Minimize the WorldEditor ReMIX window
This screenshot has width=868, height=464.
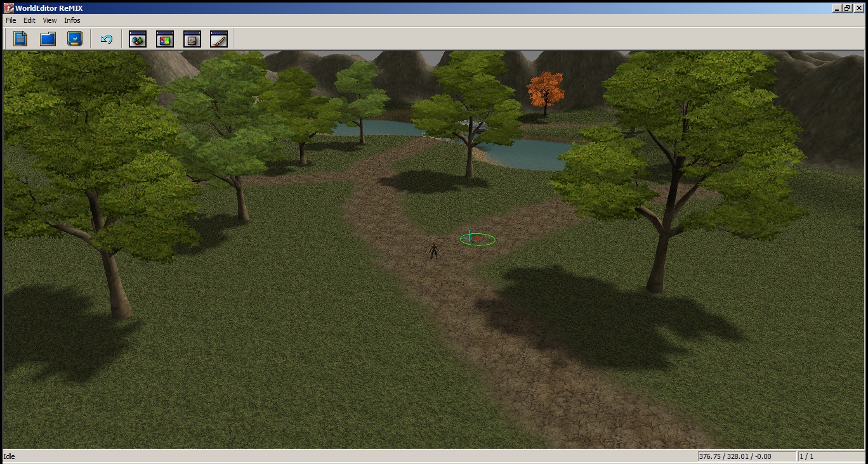click(837, 8)
